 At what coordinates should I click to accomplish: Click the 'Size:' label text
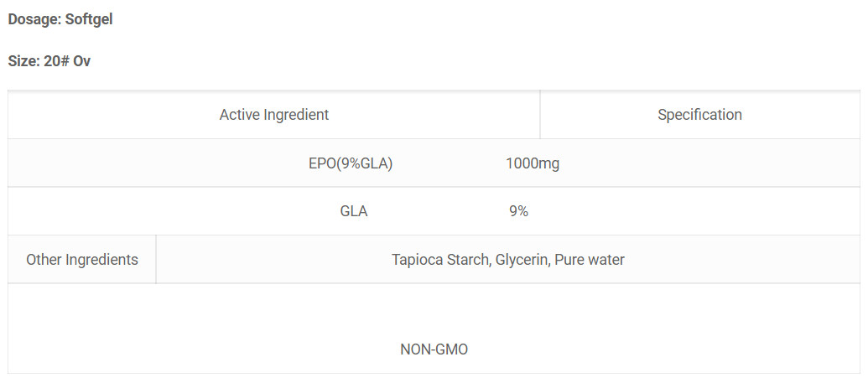pos(23,61)
